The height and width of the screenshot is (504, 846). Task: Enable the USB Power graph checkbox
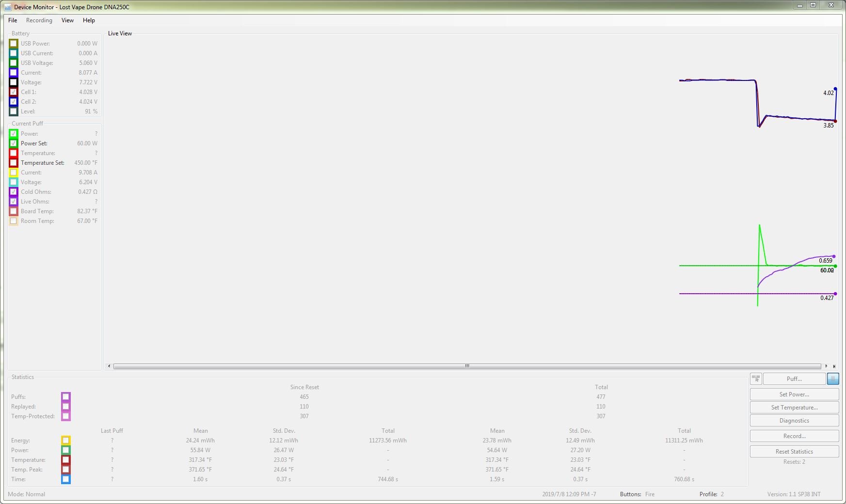tap(14, 44)
